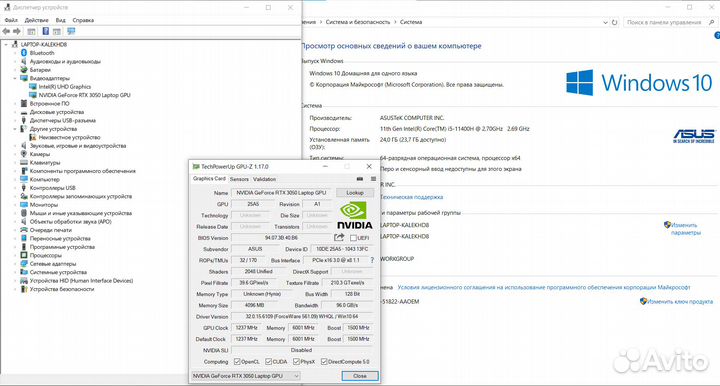Click the scan for hardware changes monitor icon
The height and width of the screenshot is (386, 720).
pos(71,31)
